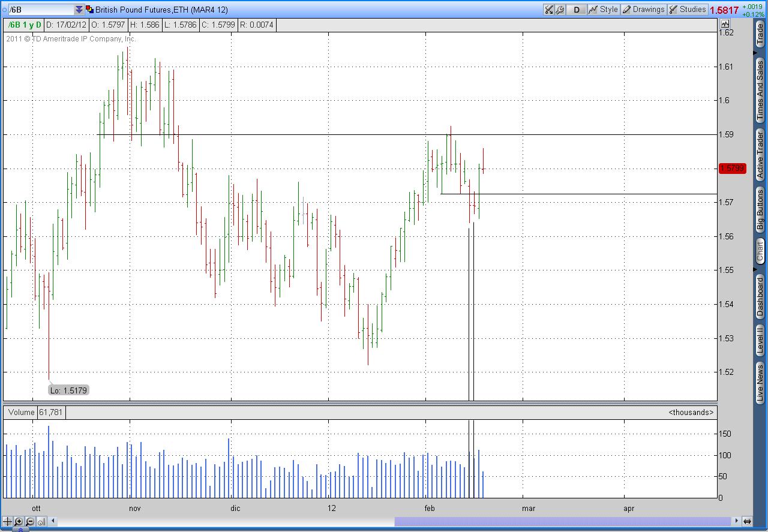This screenshot has width=768, height=532.
Task: Open chart settings wrench icon
Action: [560, 10]
